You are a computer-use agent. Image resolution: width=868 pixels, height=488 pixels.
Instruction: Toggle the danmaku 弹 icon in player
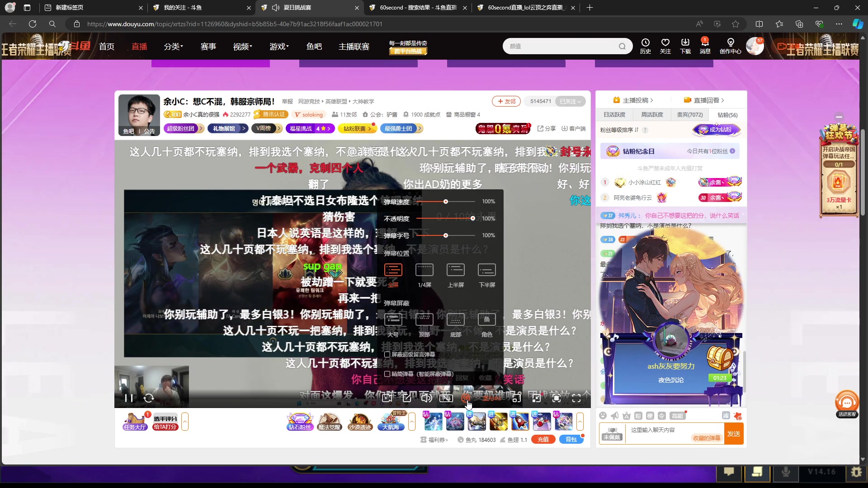click(466, 398)
